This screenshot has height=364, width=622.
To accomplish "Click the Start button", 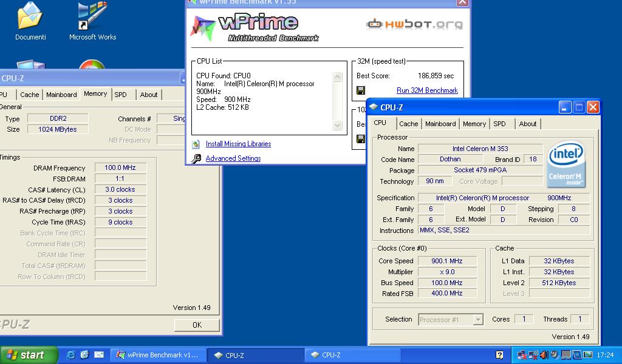I will pos(29,355).
